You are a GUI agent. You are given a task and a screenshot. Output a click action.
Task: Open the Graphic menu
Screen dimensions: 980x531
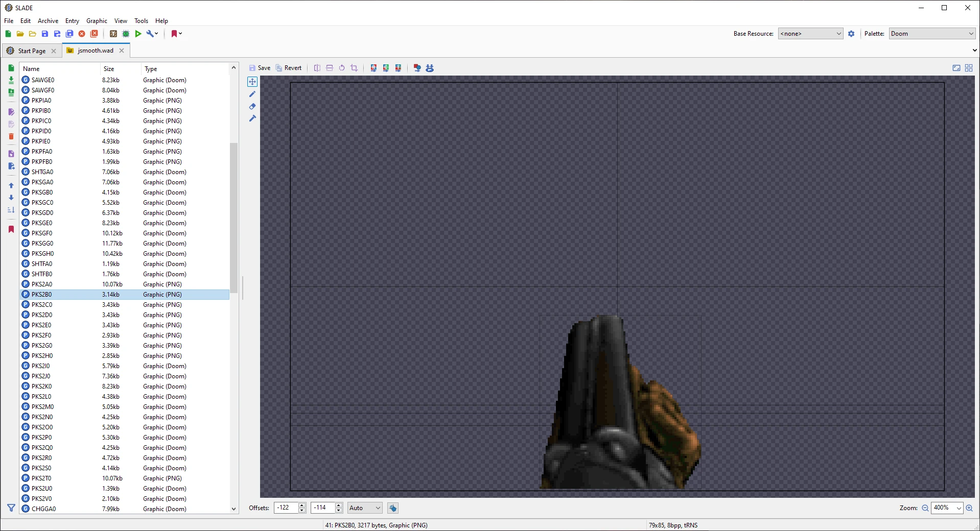point(97,21)
